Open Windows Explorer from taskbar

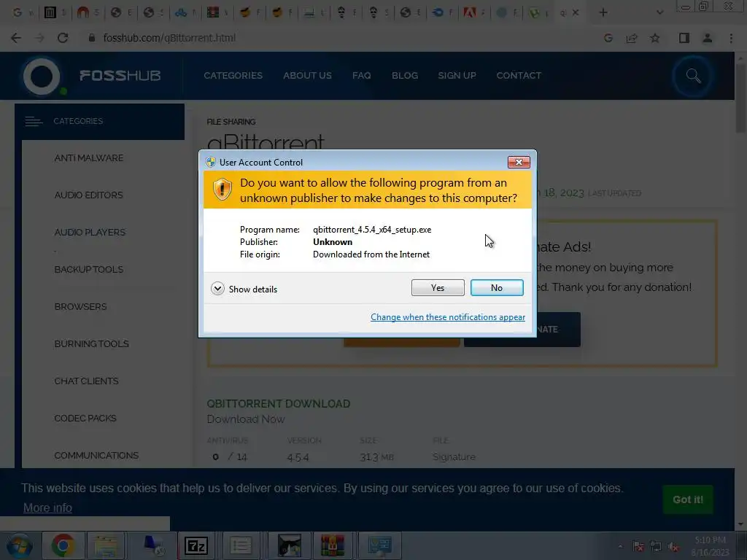coord(106,545)
